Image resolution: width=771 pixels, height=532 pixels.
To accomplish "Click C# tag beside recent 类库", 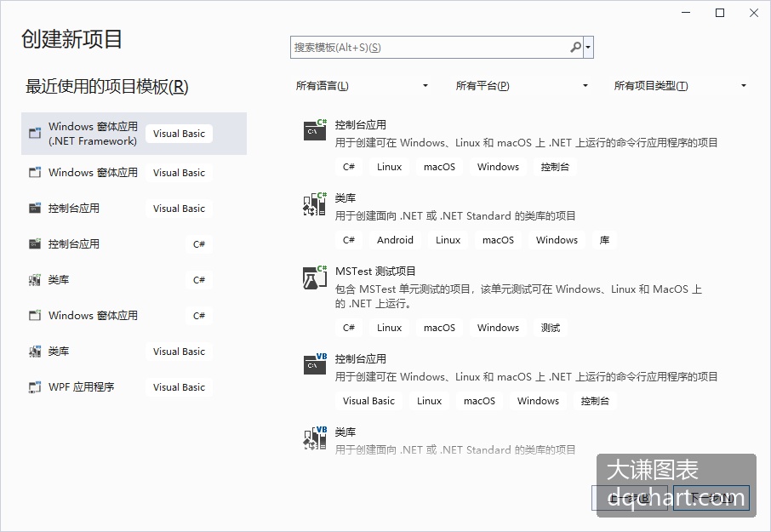I will click(199, 280).
